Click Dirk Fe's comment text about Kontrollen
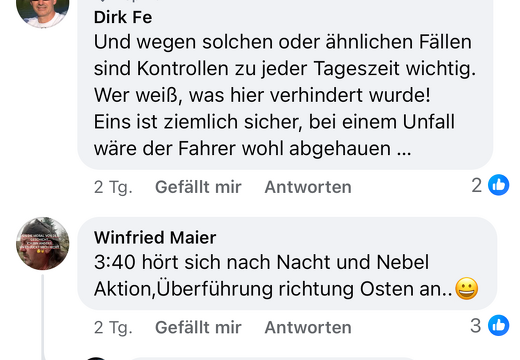The height and width of the screenshot is (360, 520). point(285,95)
